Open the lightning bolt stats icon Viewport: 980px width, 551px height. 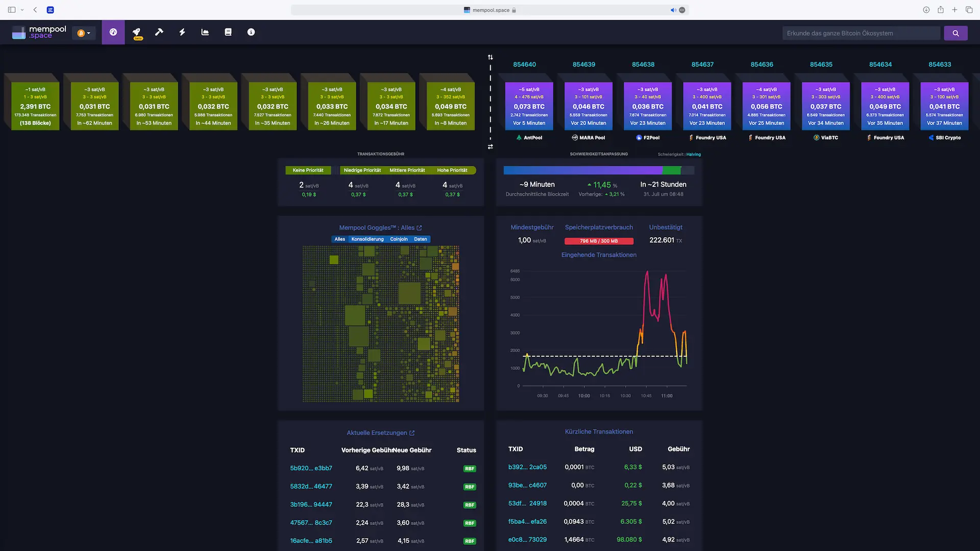point(182,32)
